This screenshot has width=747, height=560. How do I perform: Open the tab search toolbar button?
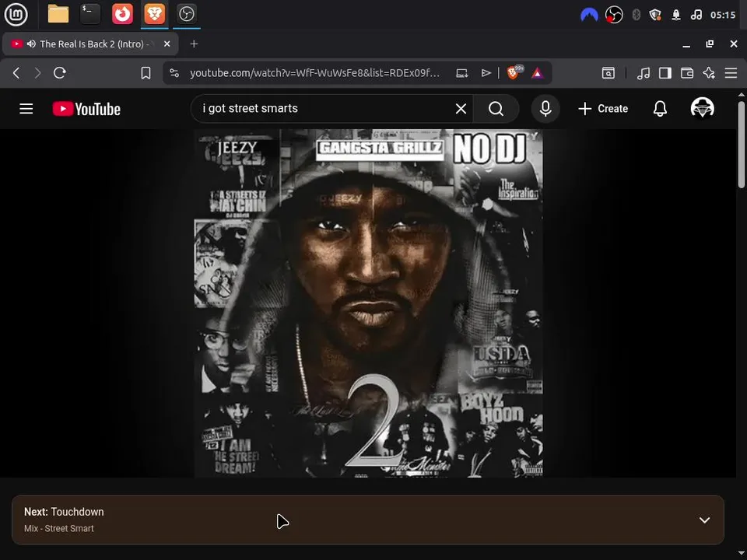pos(608,73)
